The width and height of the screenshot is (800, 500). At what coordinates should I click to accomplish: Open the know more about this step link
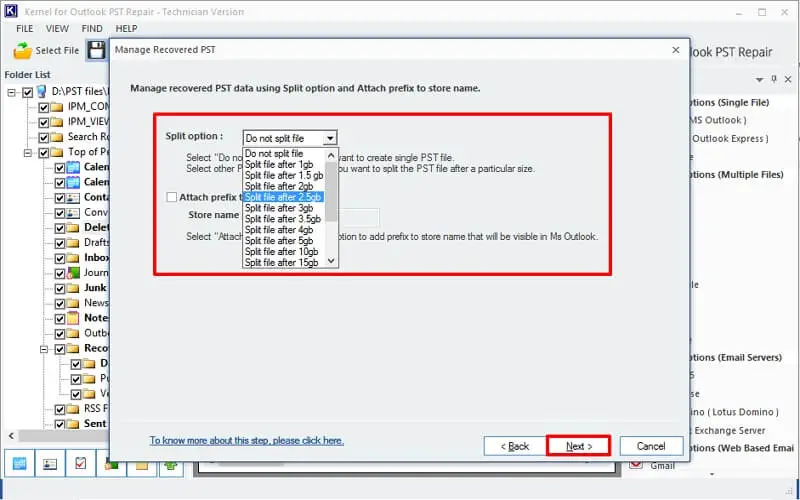coord(246,440)
